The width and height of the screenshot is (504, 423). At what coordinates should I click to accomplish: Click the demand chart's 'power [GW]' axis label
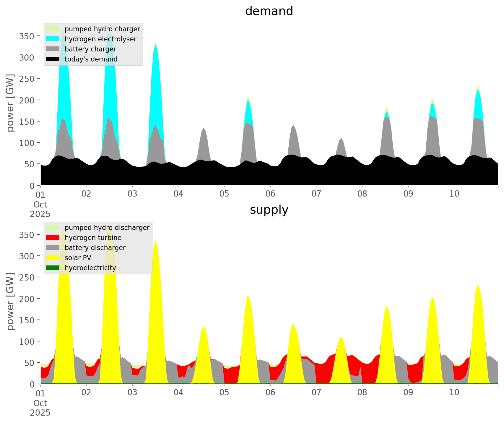(10, 103)
